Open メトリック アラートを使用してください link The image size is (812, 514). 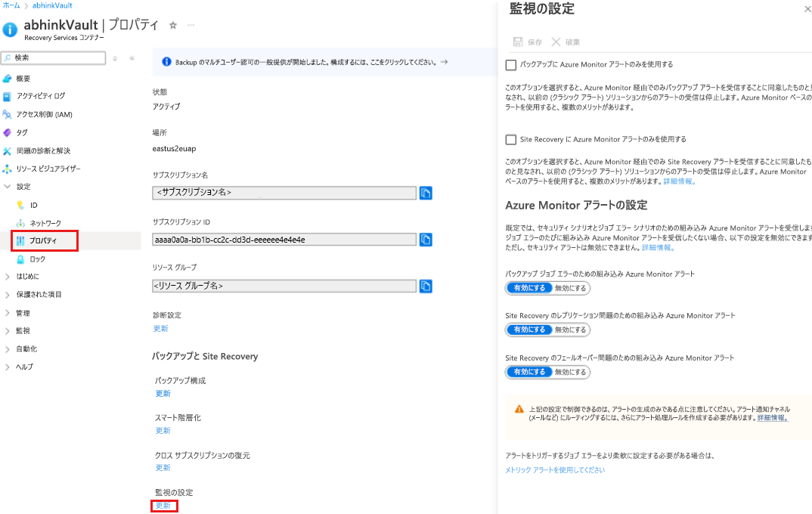[x=555, y=470]
